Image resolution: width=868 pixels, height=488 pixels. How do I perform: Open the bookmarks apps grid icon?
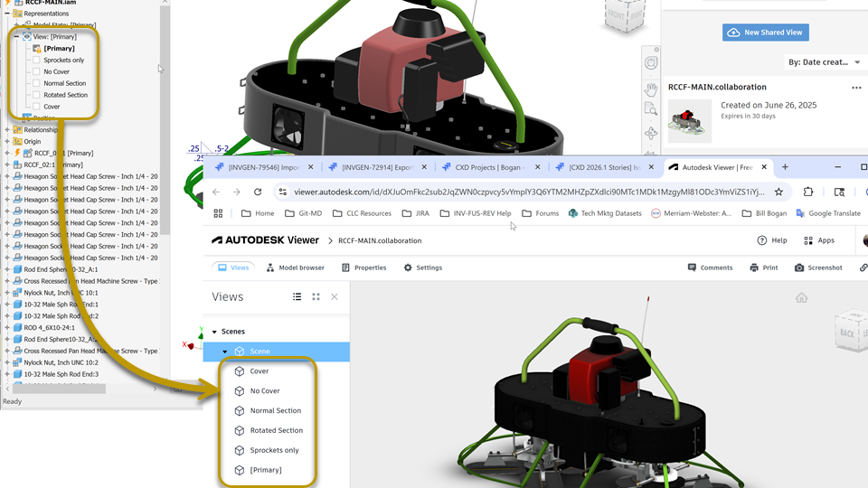(x=218, y=213)
